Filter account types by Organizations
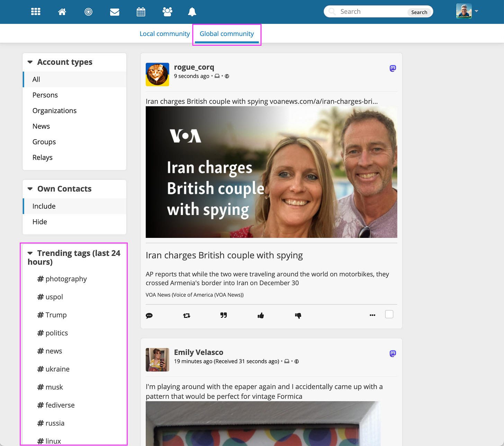 point(74,110)
